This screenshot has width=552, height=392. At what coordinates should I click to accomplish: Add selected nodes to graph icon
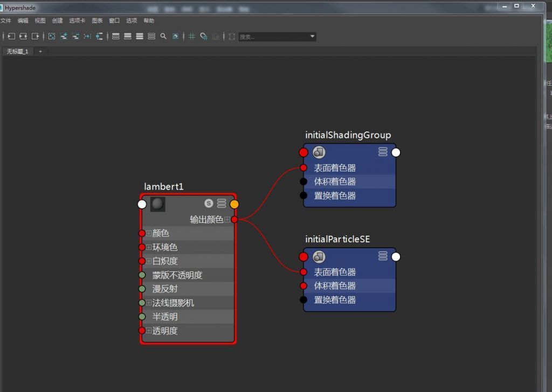click(64, 36)
